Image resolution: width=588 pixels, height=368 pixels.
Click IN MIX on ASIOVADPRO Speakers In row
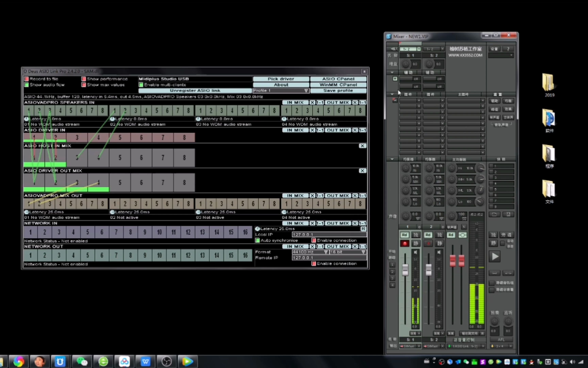tap(295, 102)
